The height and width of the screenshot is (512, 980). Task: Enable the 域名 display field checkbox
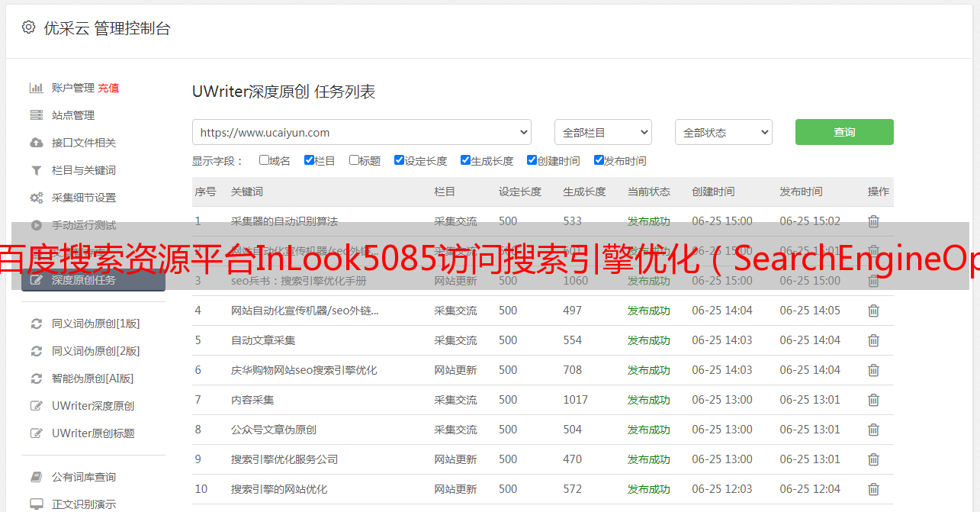click(x=264, y=160)
